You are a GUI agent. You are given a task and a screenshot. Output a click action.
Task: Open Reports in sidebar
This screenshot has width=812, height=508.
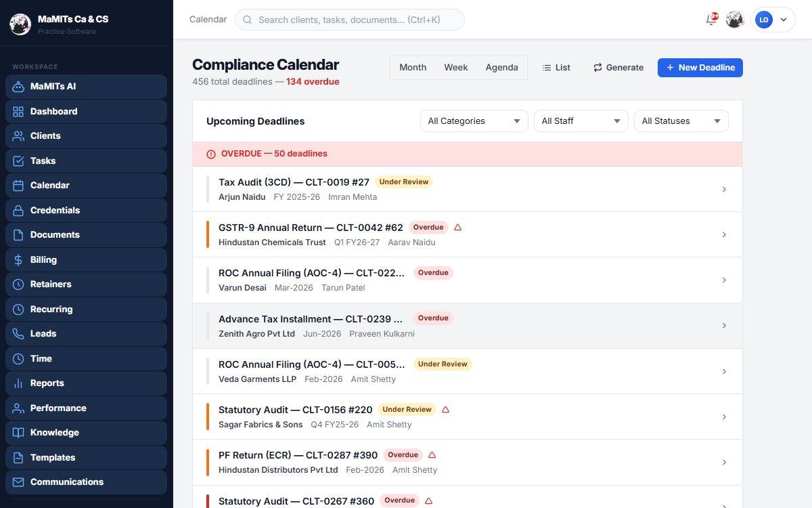coord(86,383)
